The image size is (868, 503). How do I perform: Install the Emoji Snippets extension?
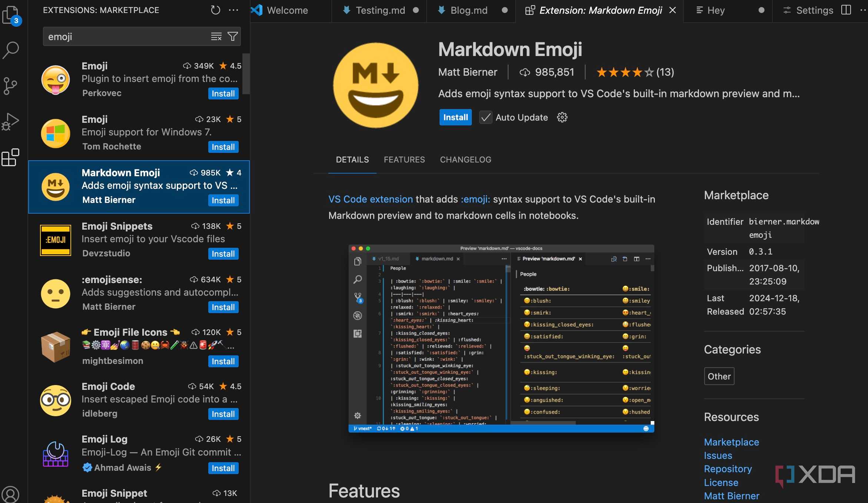(223, 254)
